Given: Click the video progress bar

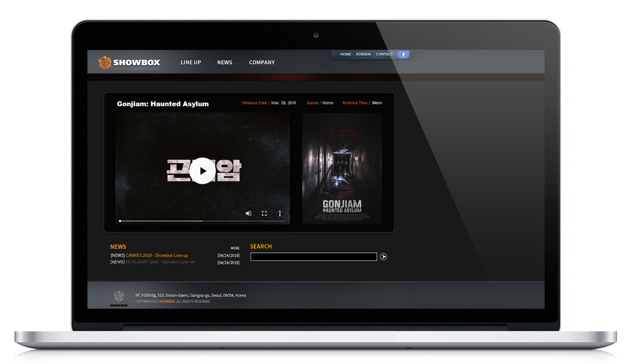Looking at the screenshot, I should (202, 221).
